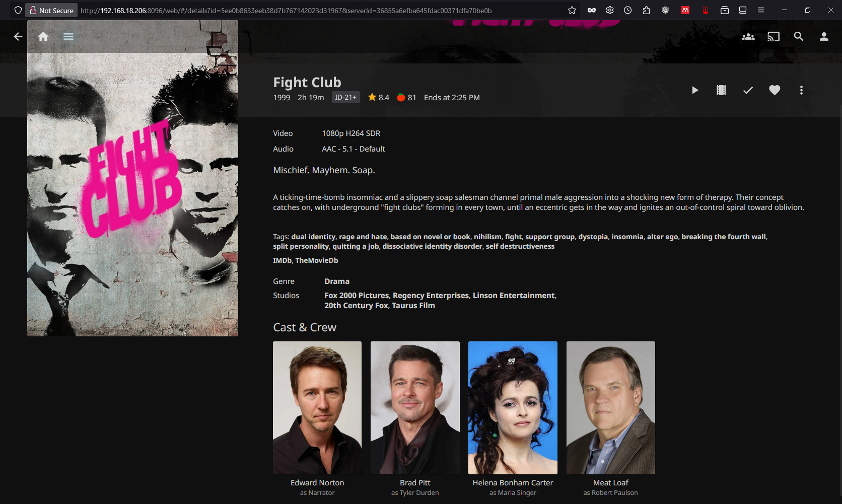
Task: Open the browser settings gear icon
Action: pyautogui.click(x=610, y=10)
